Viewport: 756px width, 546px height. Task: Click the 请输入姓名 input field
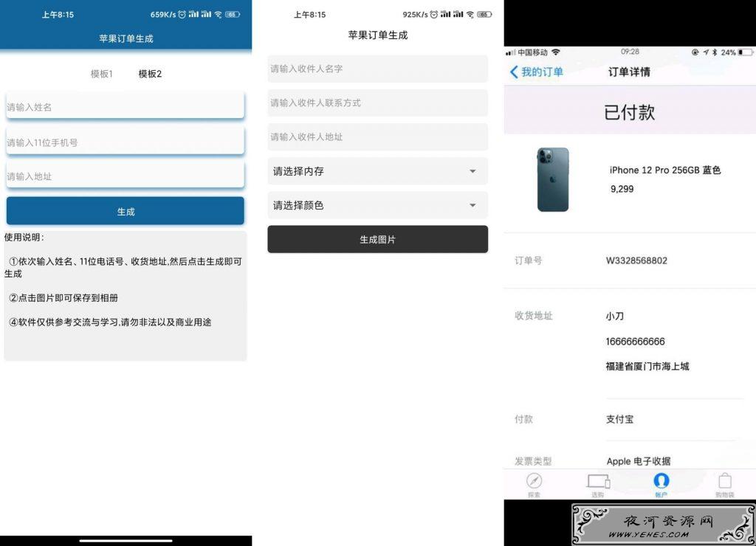point(126,106)
